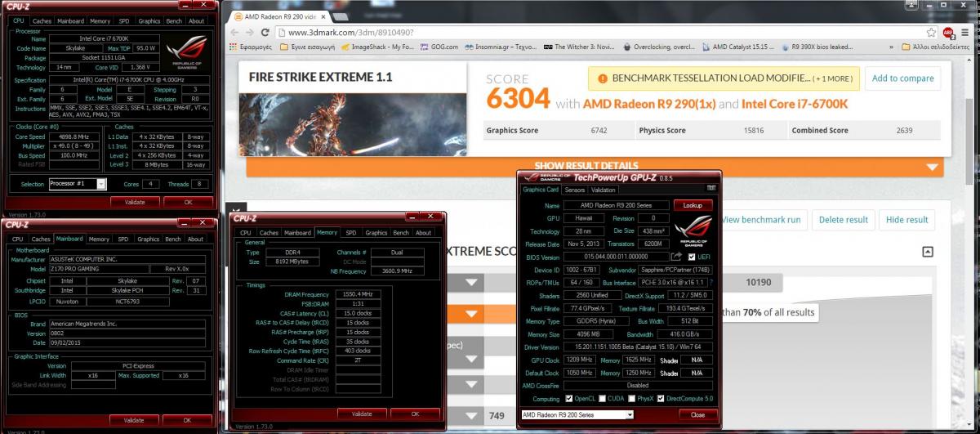Click the GPU Clock value 1209 MHz

coord(581,360)
